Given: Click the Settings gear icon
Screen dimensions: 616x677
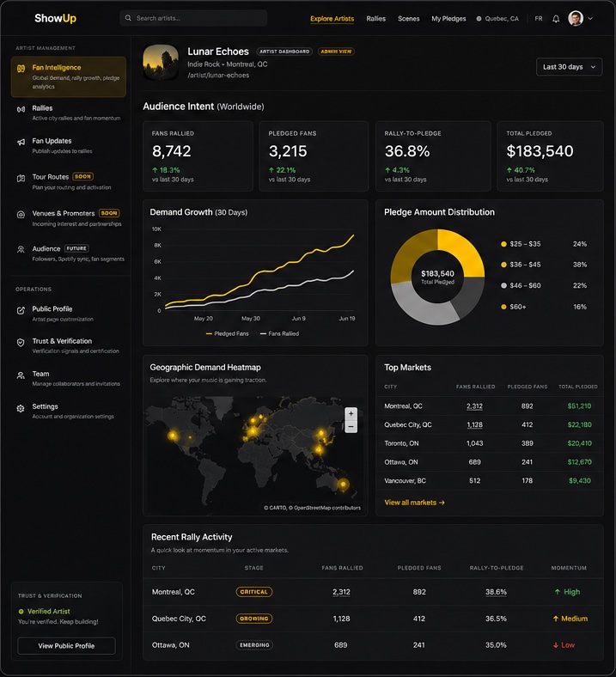Looking at the screenshot, I should [21, 408].
